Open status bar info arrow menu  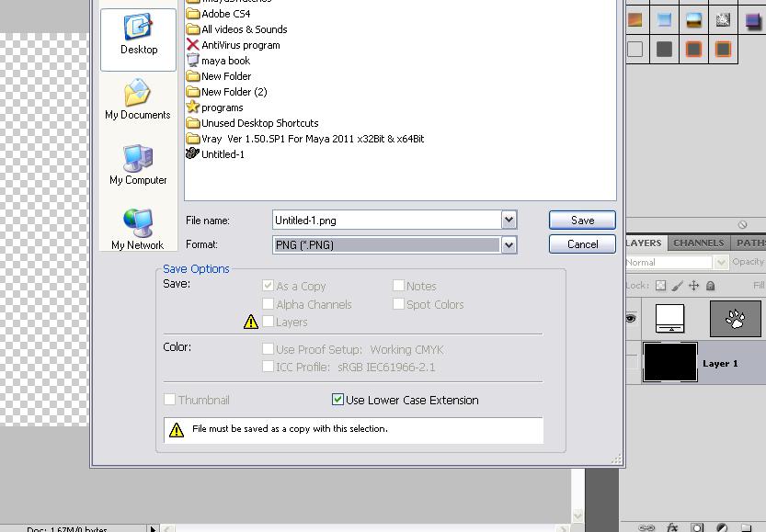pyautogui.click(x=153, y=528)
